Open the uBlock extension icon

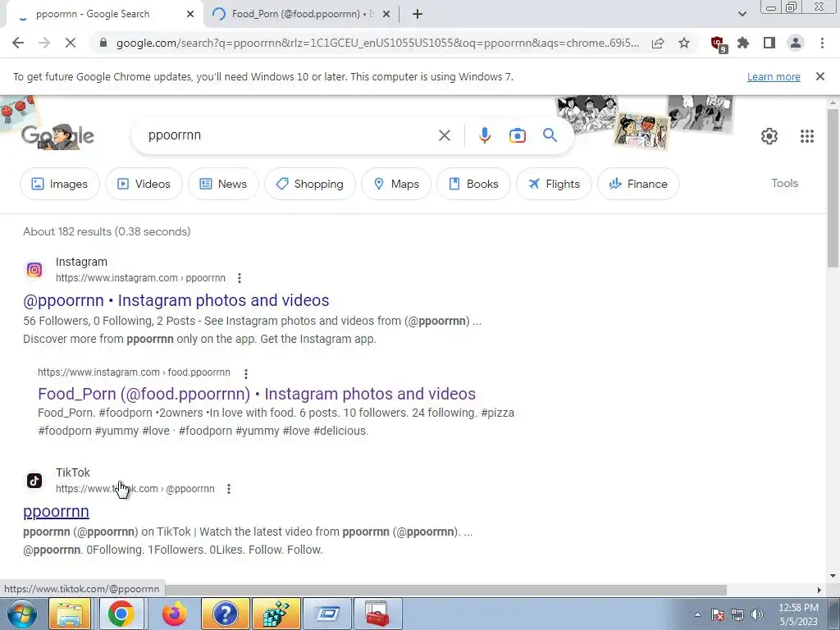click(x=718, y=43)
